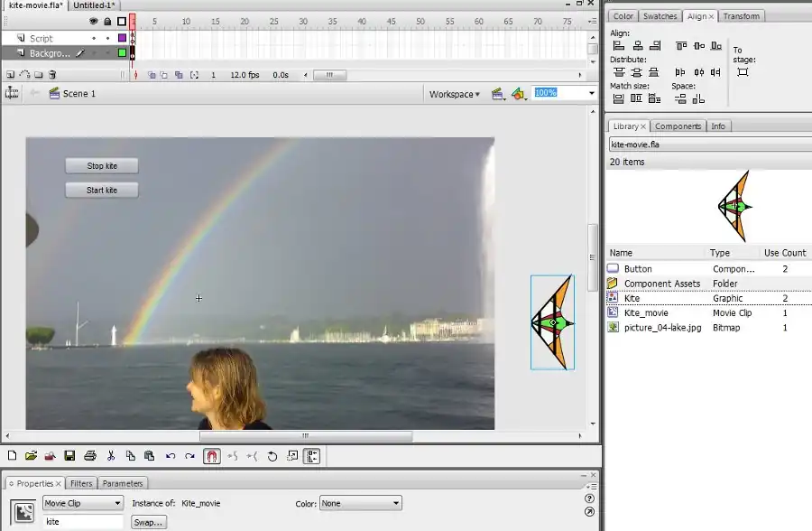812x531 pixels.
Task: Click the match width icon
Action: (x=619, y=98)
